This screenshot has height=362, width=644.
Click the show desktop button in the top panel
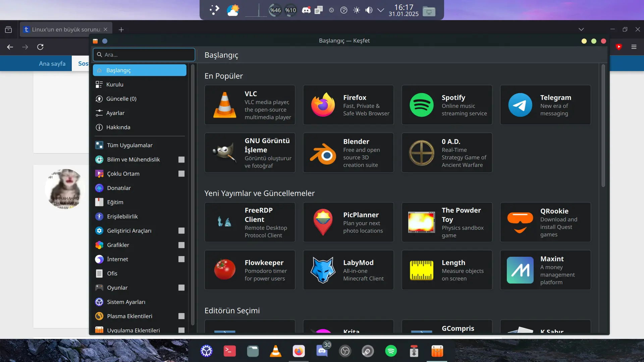(429, 11)
